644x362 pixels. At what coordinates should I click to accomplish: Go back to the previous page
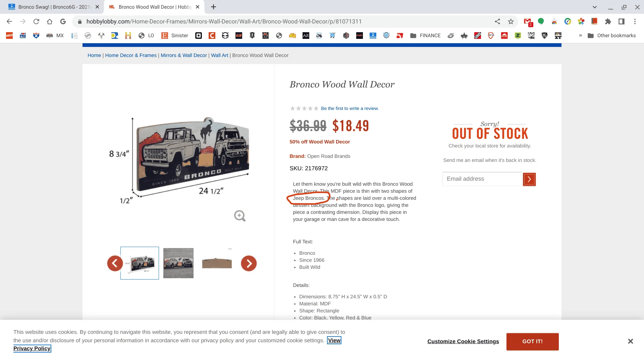click(x=9, y=21)
